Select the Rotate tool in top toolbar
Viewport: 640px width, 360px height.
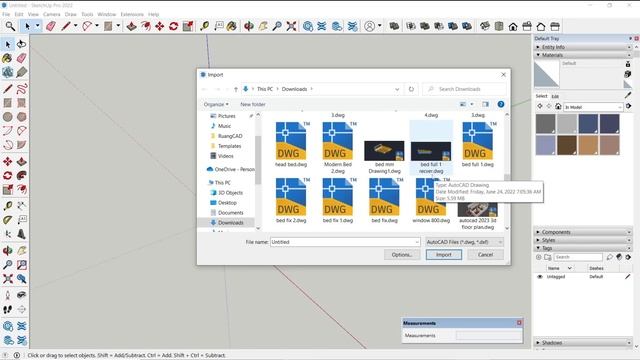[x=173, y=27]
